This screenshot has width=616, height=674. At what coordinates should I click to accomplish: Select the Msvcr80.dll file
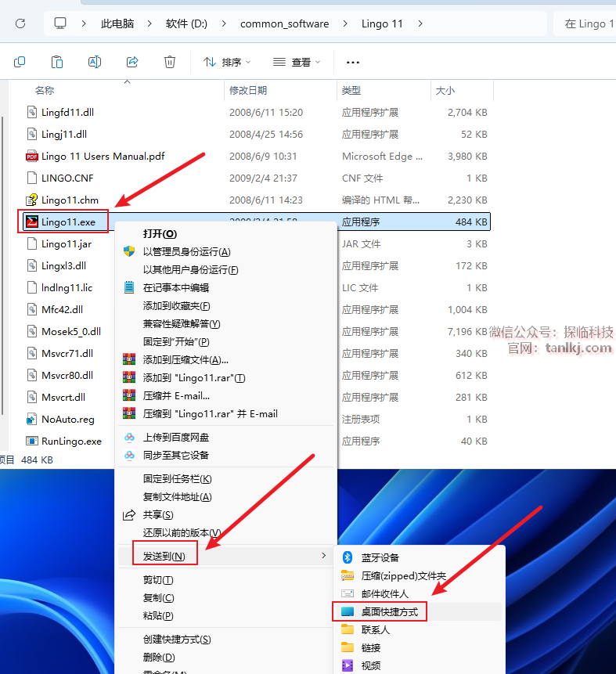[67, 375]
